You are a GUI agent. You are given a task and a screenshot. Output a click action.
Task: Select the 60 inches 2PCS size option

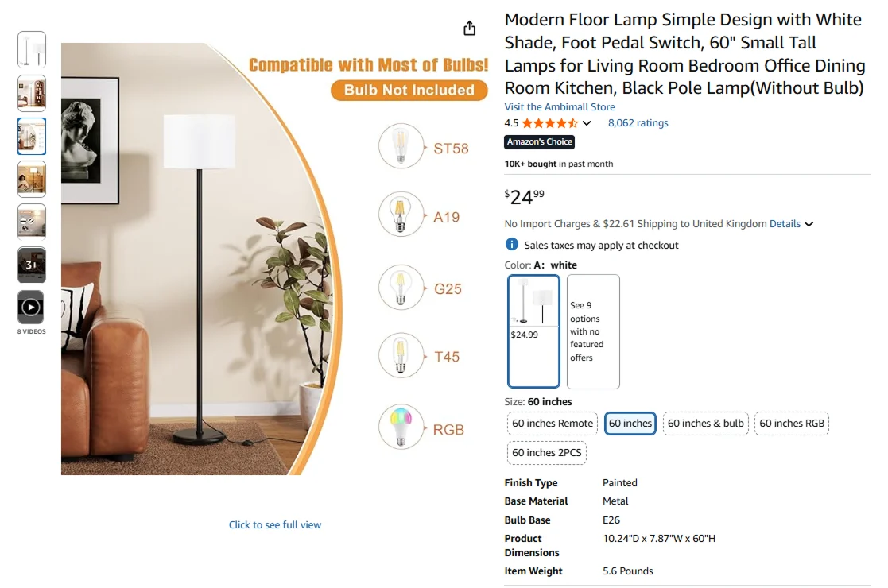[x=546, y=452]
